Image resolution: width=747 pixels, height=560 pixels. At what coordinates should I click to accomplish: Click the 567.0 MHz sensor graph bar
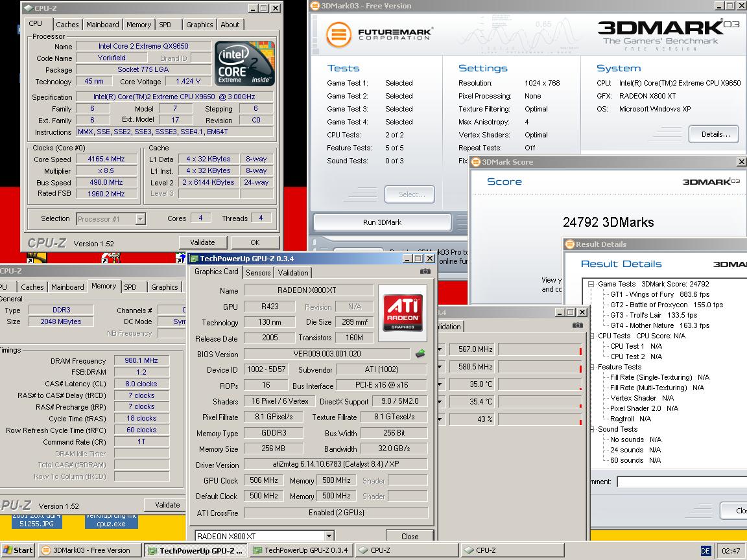540,349
